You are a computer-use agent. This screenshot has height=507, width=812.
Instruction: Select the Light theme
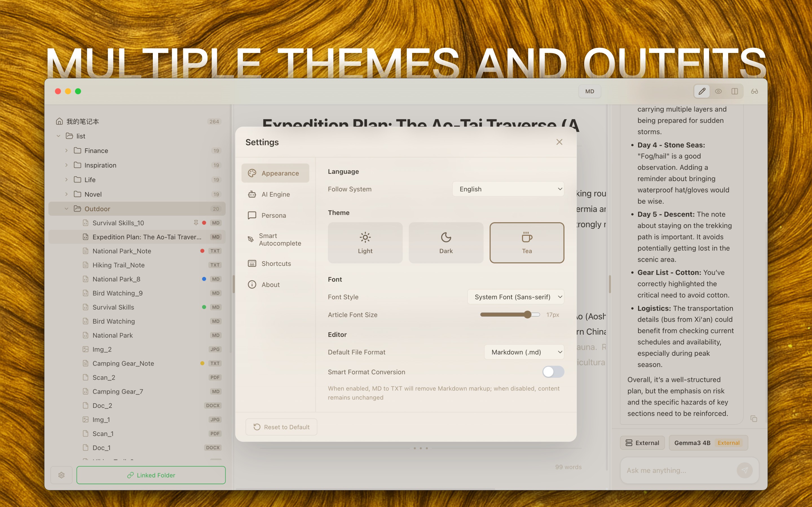click(365, 243)
